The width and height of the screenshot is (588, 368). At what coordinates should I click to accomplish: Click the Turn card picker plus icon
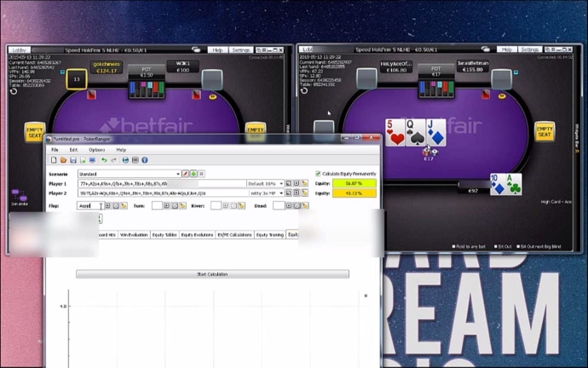click(x=166, y=206)
